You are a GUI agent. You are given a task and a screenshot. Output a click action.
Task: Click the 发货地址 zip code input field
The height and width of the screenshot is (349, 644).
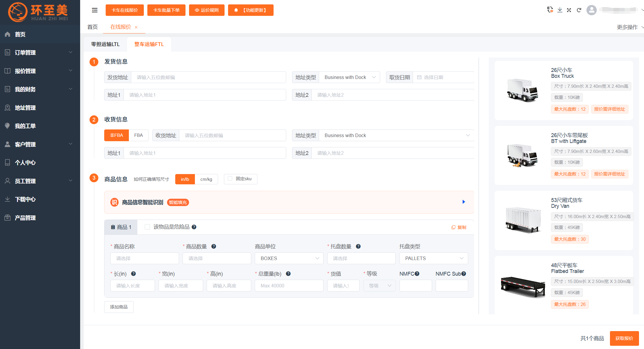208,77
